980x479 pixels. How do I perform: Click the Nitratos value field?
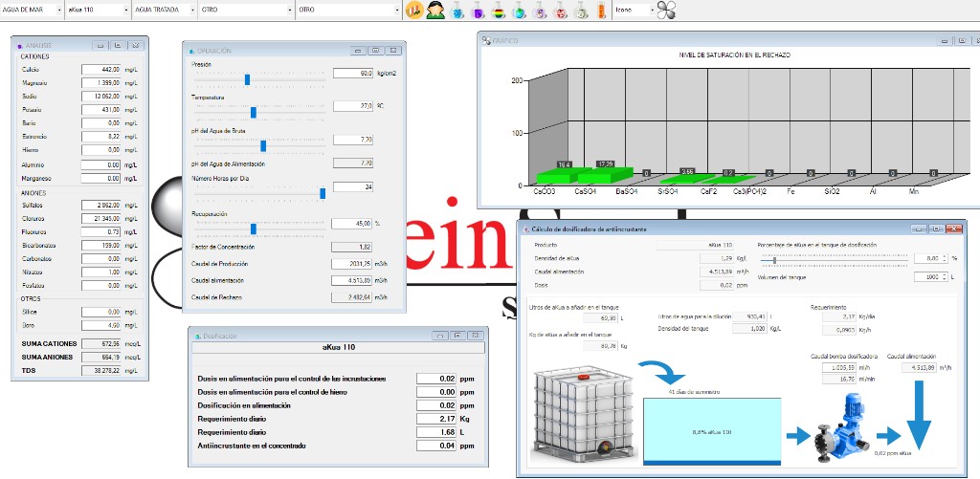pos(100,272)
